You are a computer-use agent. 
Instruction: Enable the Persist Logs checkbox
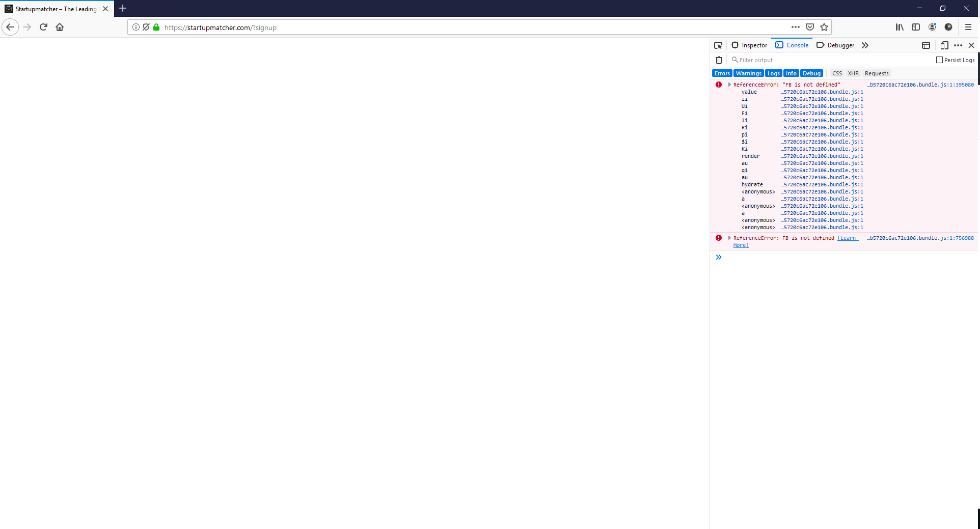tap(940, 60)
